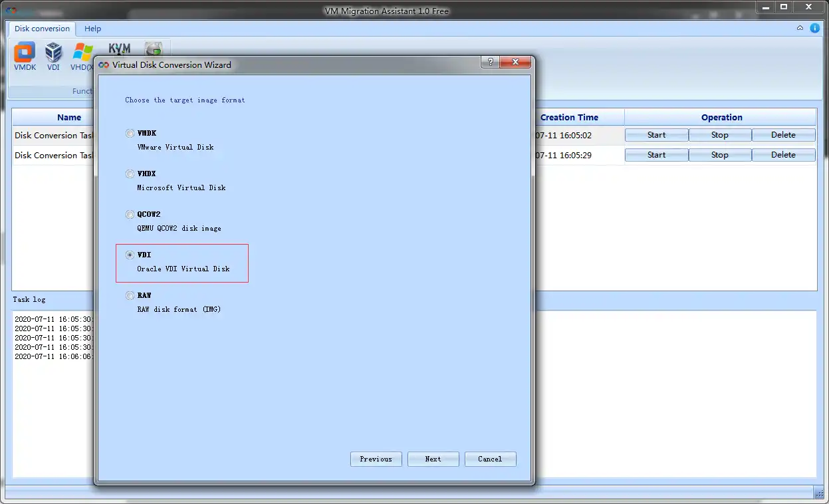Click the VDI VirtualBox icon in ribbon
The width and height of the screenshot is (829, 504).
click(x=53, y=56)
